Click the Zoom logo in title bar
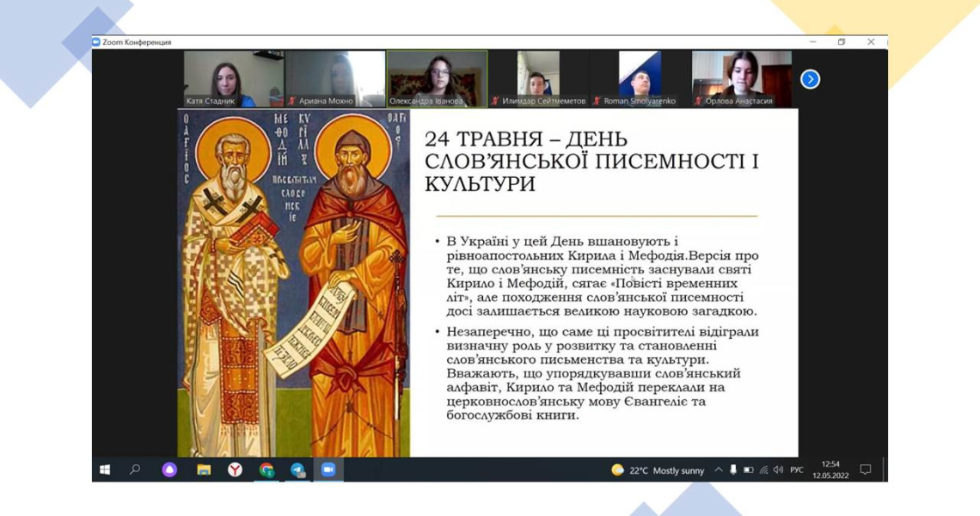This screenshot has width=980, height=516. pyautogui.click(x=96, y=42)
